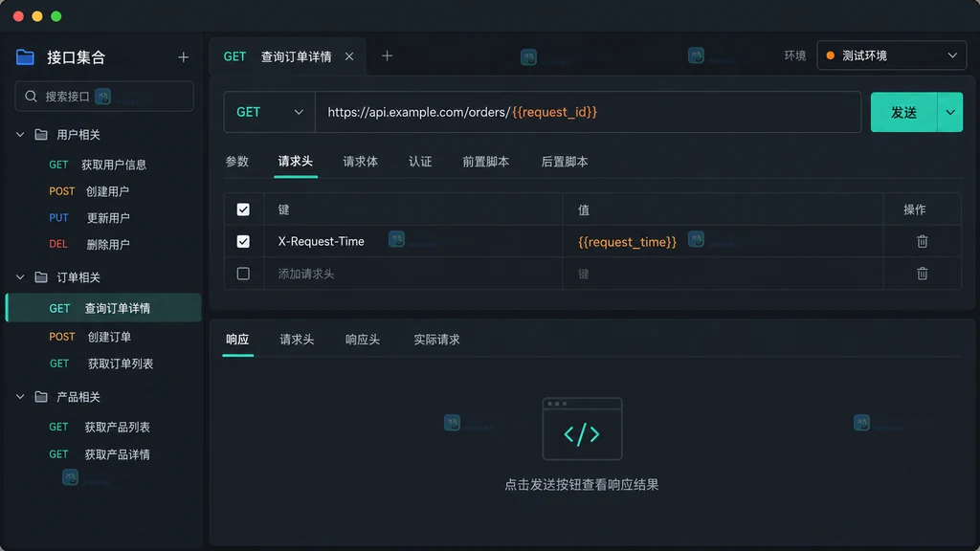
Task: Open the 测试环境 environment dropdown
Action: (891, 55)
